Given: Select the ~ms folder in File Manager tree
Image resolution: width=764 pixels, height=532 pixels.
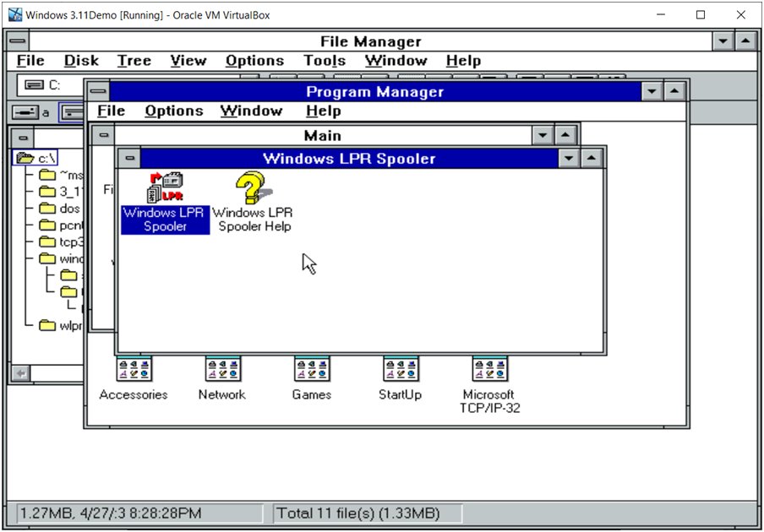Looking at the screenshot, I should [x=61, y=175].
